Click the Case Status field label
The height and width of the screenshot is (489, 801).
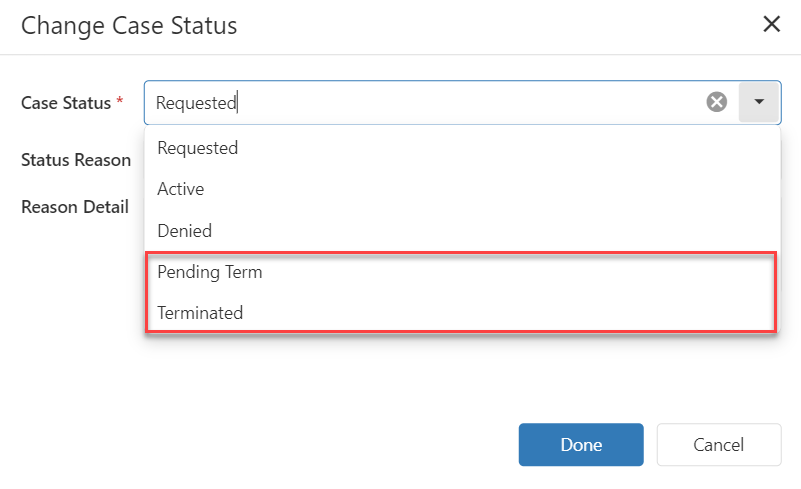tap(66, 102)
